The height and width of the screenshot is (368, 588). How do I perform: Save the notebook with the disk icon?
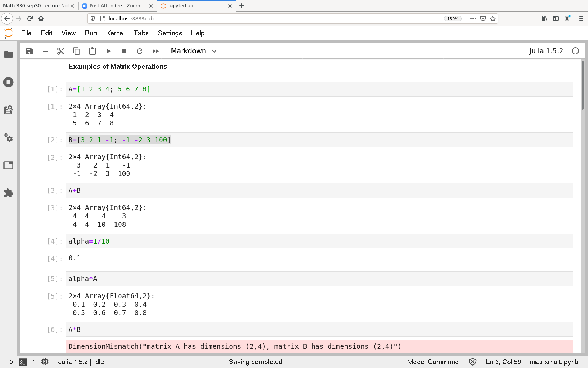tap(29, 51)
